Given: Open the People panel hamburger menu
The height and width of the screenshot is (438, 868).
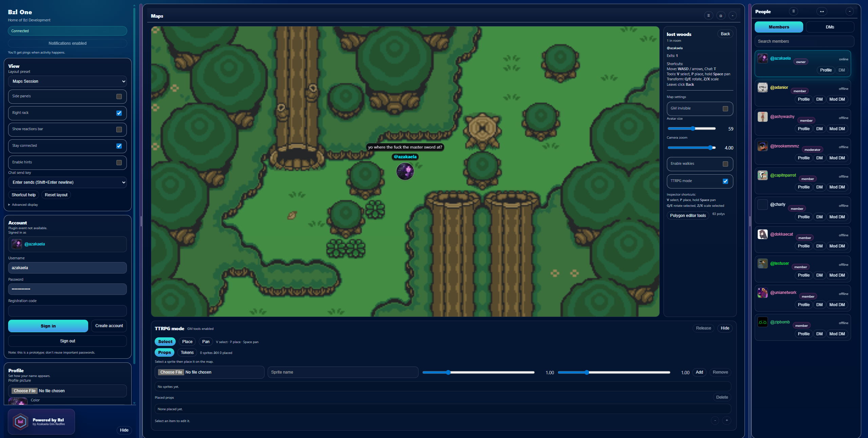Looking at the screenshot, I should pyautogui.click(x=793, y=12).
